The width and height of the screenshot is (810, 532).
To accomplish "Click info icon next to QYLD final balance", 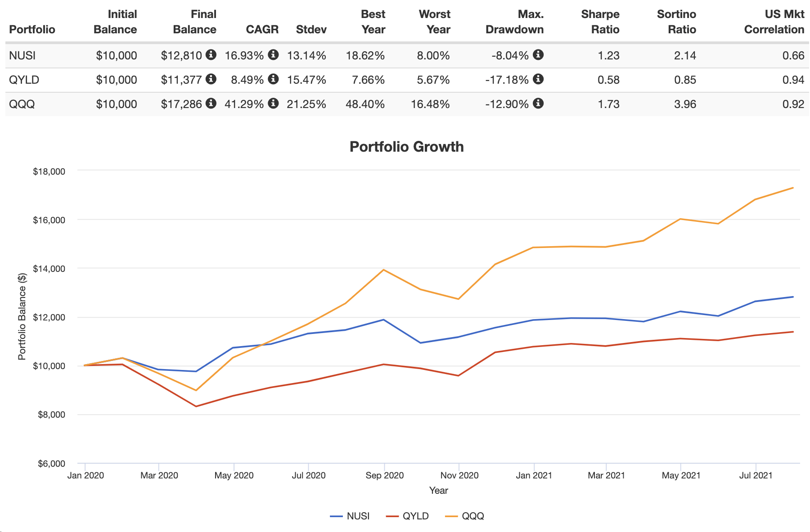I will tap(211, 79).
